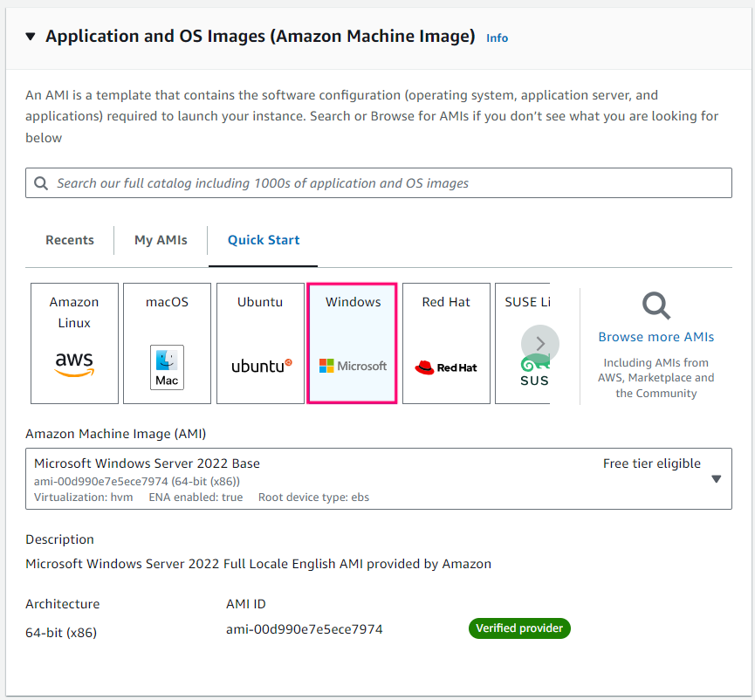
Task: Click the Verified provider badge
Action: (519, 628)
